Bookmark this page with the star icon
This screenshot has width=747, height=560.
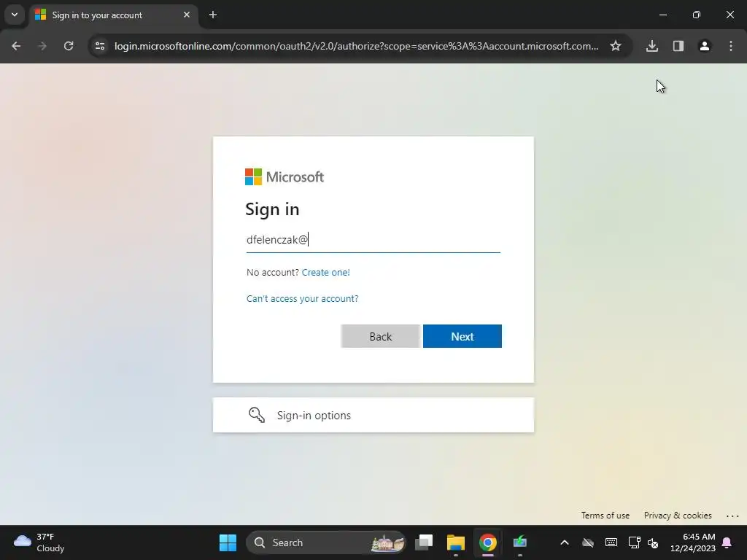click(616, 46)
